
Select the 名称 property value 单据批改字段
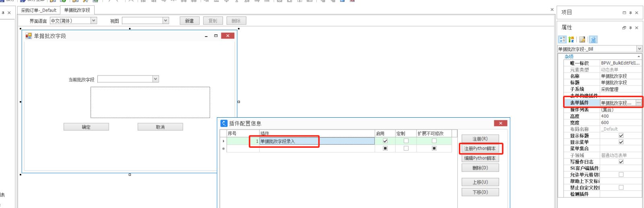pyautogui.click(x=621, y=76)
